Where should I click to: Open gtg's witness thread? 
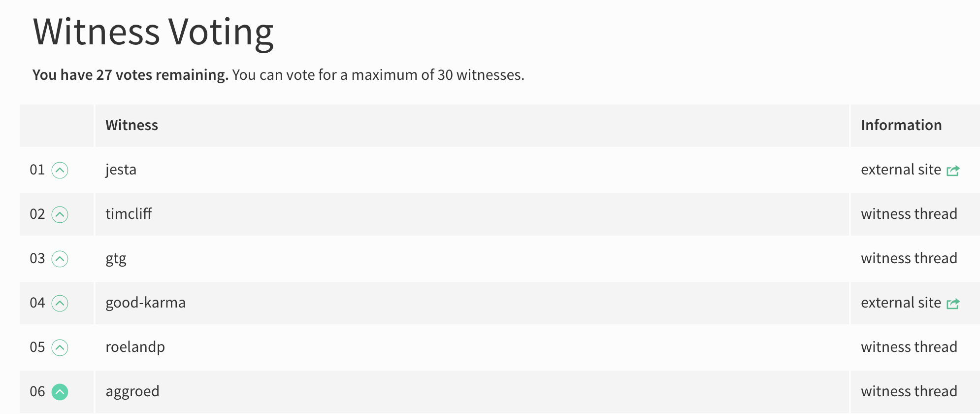(909, 258)
